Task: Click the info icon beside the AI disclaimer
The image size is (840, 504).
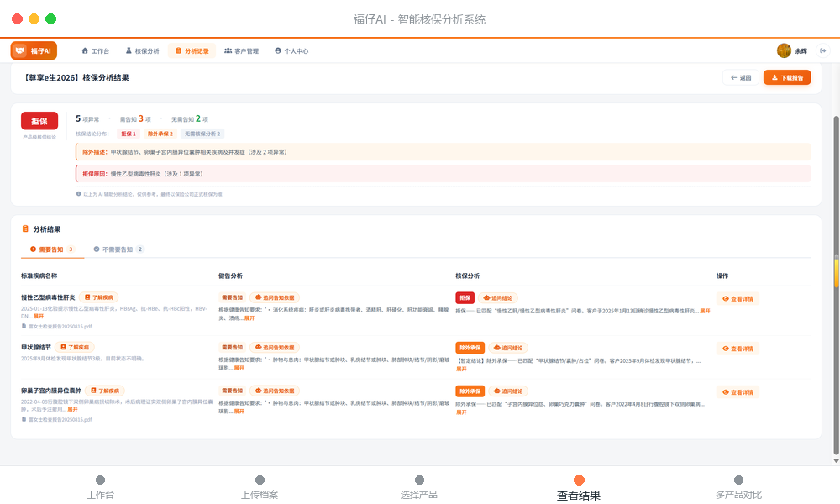Action: tap(79, 194)
